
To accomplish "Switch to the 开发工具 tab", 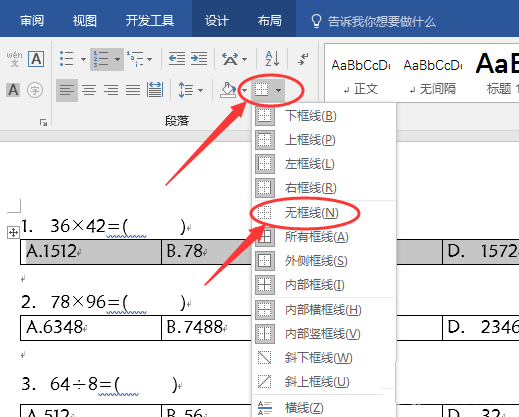I will pyautogui.click(x=150, y=21).
